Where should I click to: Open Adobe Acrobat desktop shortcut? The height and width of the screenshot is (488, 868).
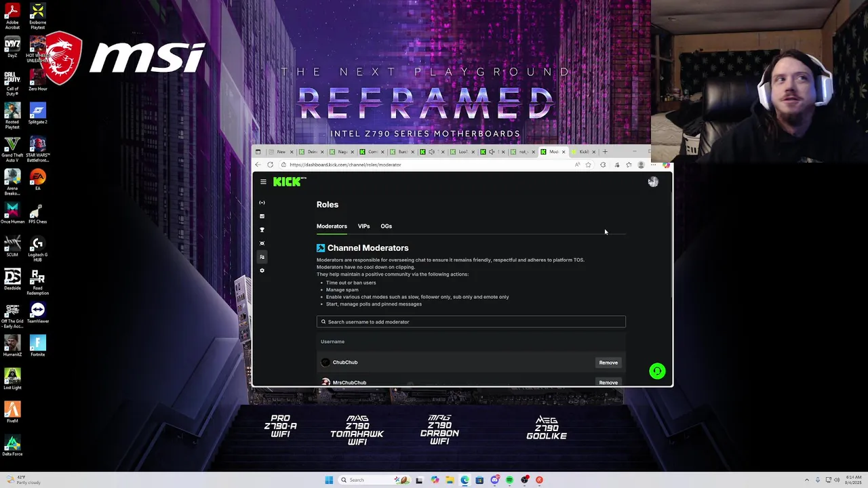pos(12,16)
